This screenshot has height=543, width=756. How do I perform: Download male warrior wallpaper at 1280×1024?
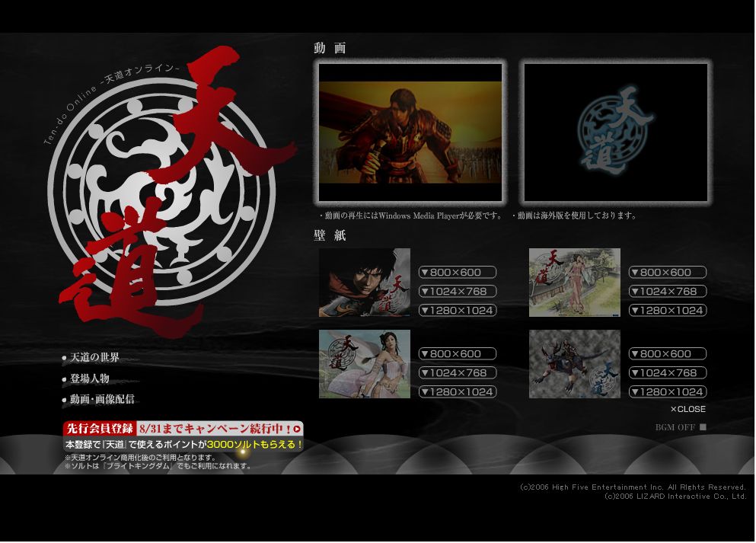pos(458,311)
